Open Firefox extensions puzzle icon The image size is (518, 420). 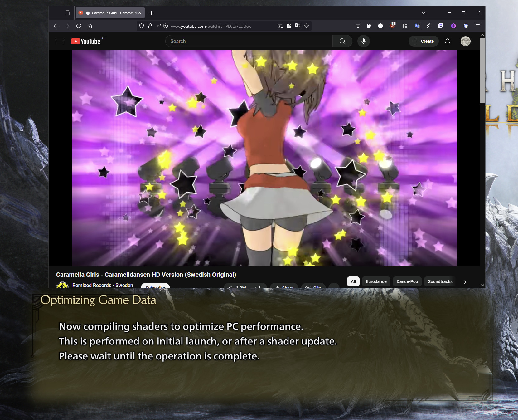[x=429, y=26]
